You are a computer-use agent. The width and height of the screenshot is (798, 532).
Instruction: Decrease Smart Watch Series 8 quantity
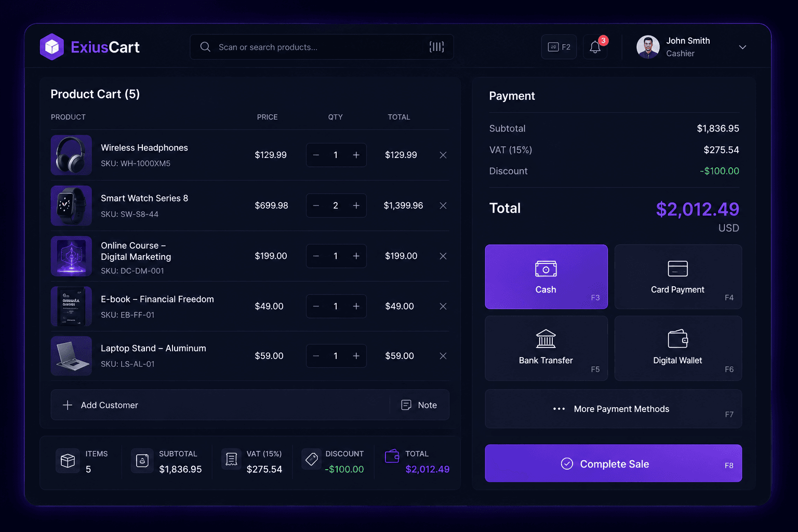316,206
